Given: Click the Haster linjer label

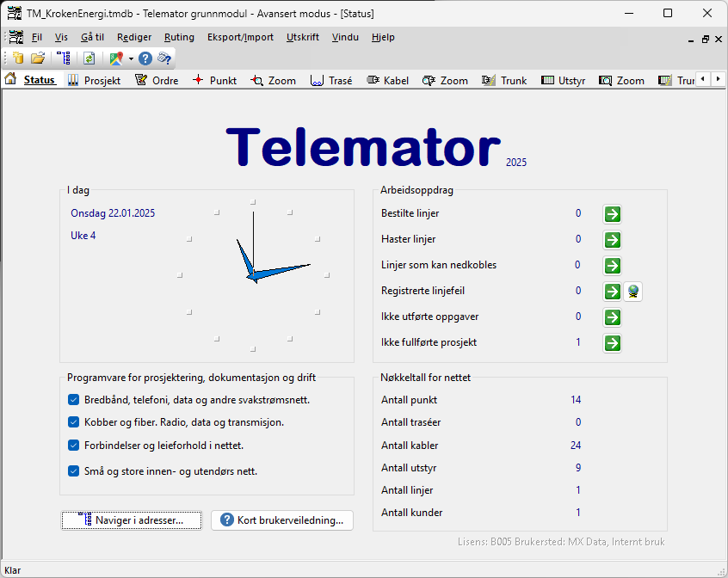Looking at the screenshot, I should click(408, 239).
